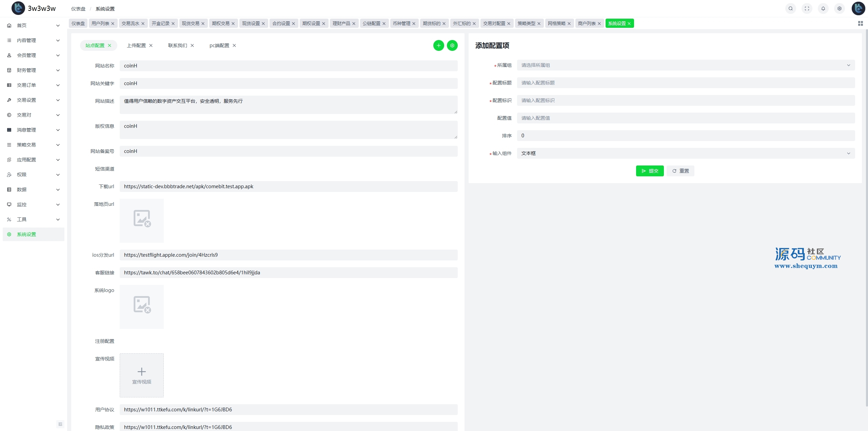Viewport: 868px width, 431px height.
Task: Click the 宣传视频 upload box
Action: [141, 375]
